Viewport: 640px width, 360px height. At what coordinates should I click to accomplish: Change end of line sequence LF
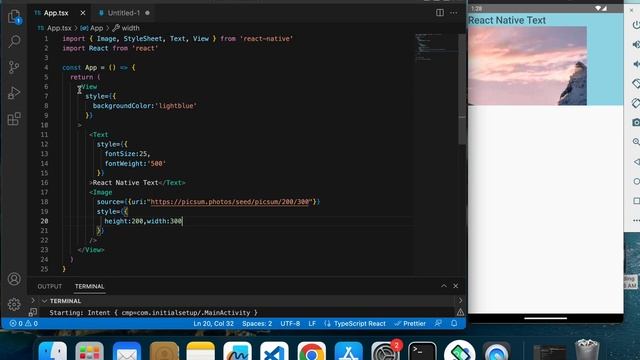click(312, 324)
